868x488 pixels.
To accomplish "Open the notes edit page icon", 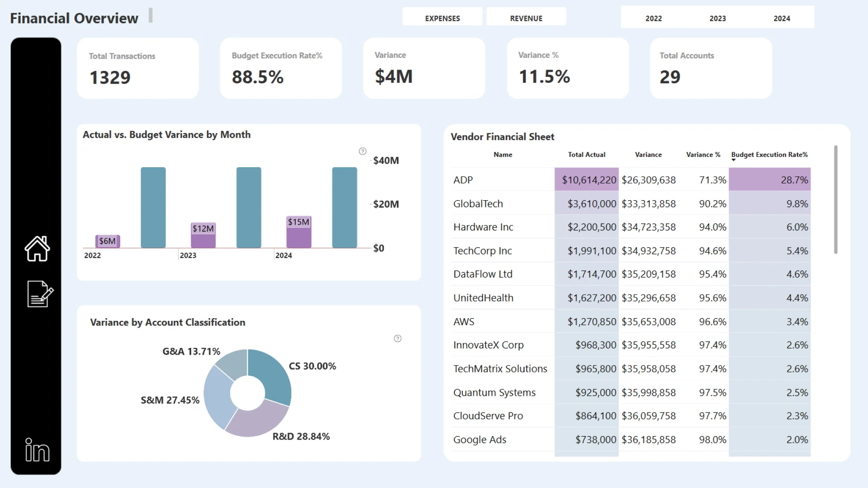I will tap(40, 294).
